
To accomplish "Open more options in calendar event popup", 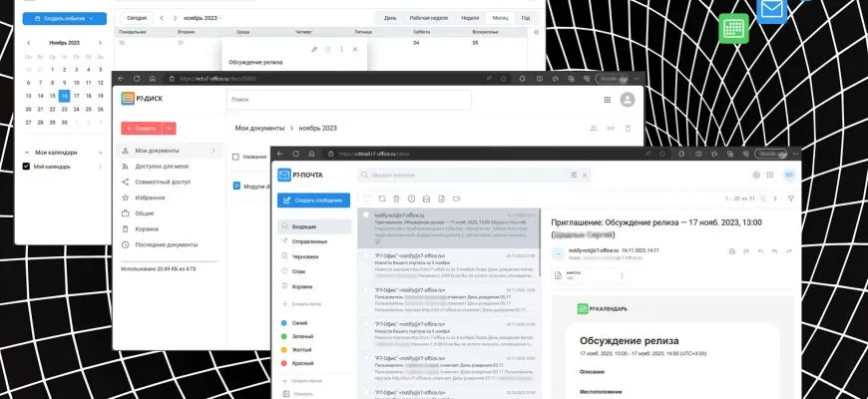I will pyautogui.click(x=341, y=49).
